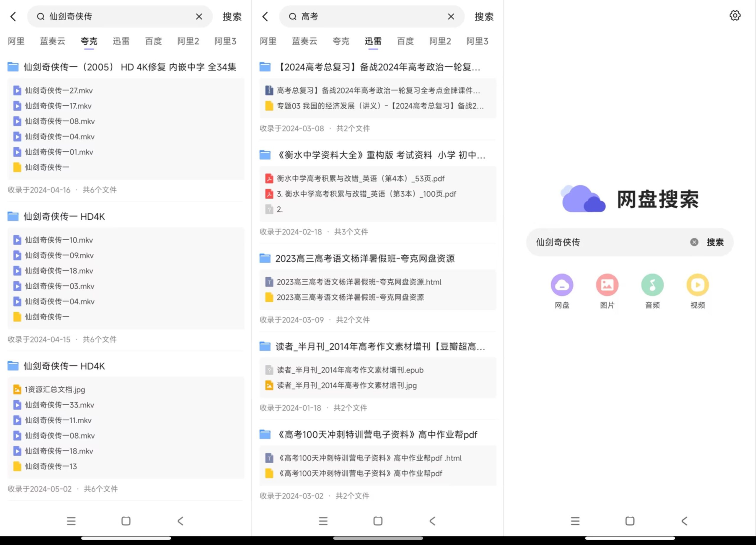Select 阿里3 tab in 高考 results
This screenshot has width=756, height=545.
pyautogui.click(x=477, y=41)
